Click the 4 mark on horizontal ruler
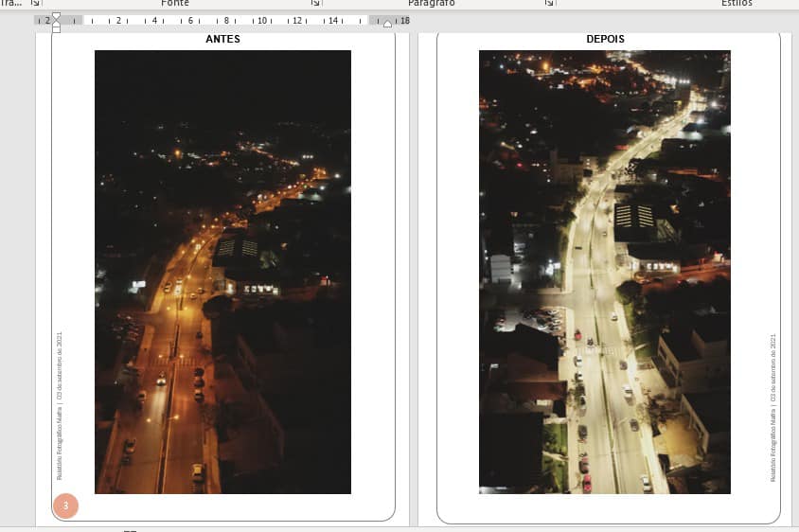The width and height of the screenshot is (799, 532). (x=154, y=20)
